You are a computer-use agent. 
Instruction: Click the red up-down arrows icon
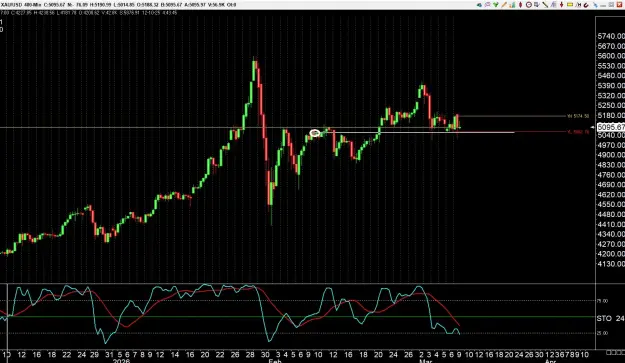(x=562, y=5)
